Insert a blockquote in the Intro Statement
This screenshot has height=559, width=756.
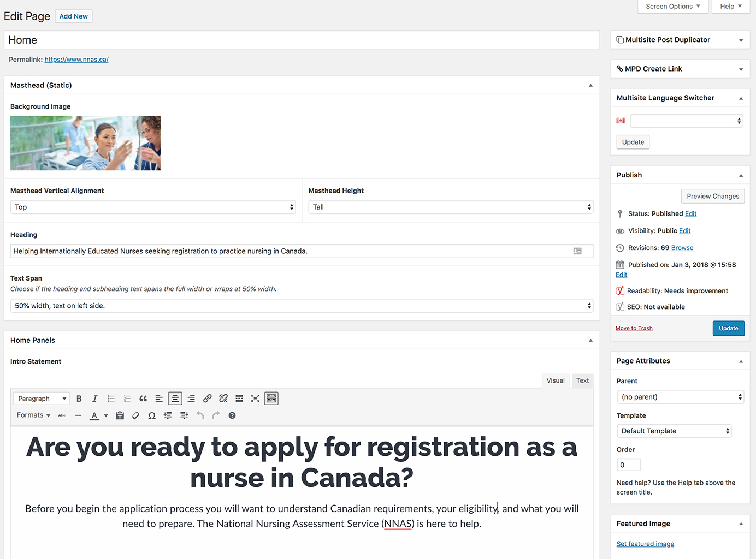143,398
